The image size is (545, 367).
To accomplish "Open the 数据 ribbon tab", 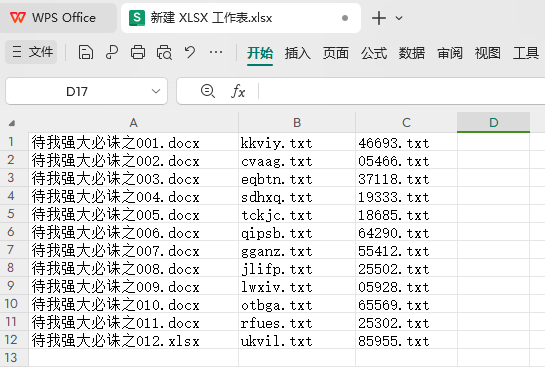I will coord(412,53).
